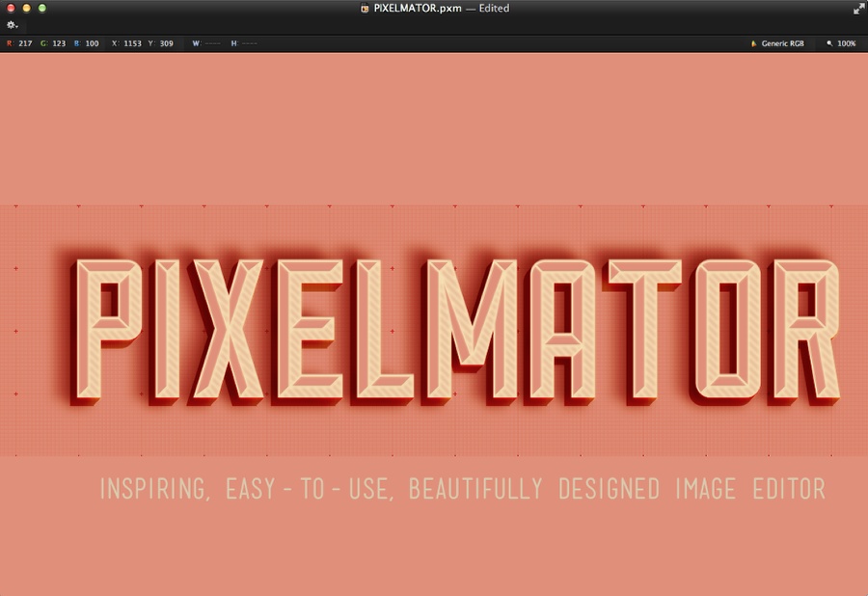This screenshot has height=596, width=868.
Task: Open the gear options dropdown menu
Action: point(13,25)
